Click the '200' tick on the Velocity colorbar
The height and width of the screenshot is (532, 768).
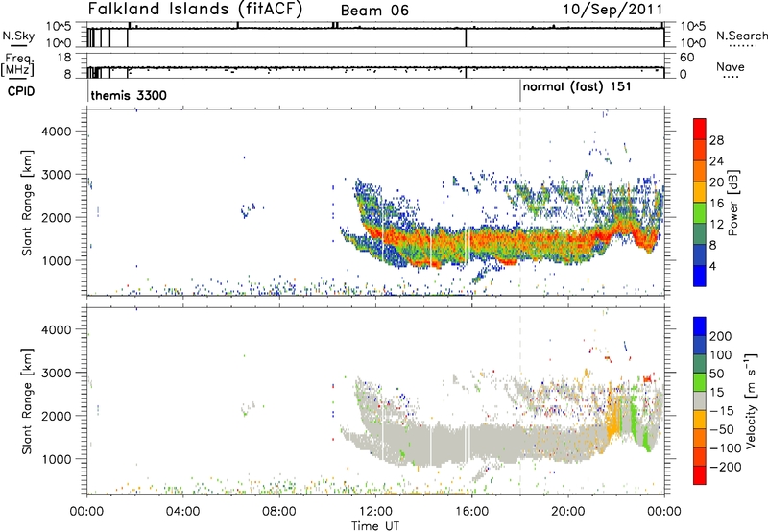[x=721, y=336]
